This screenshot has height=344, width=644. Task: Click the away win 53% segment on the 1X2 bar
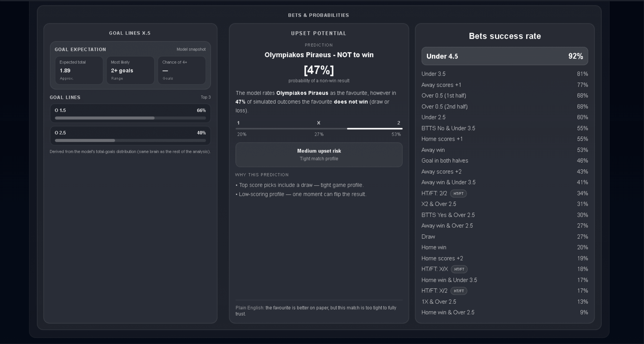coord(374,128)
